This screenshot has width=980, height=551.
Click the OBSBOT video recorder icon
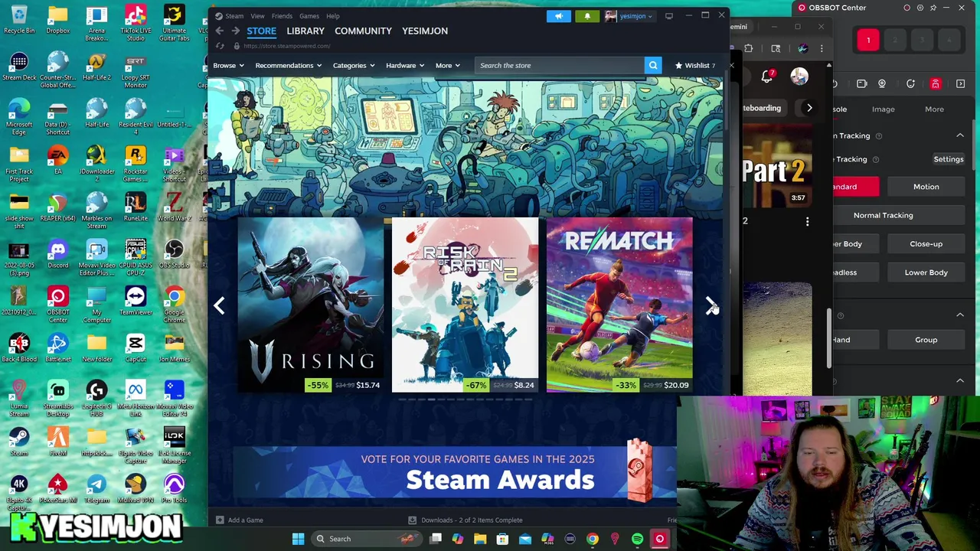862,83
